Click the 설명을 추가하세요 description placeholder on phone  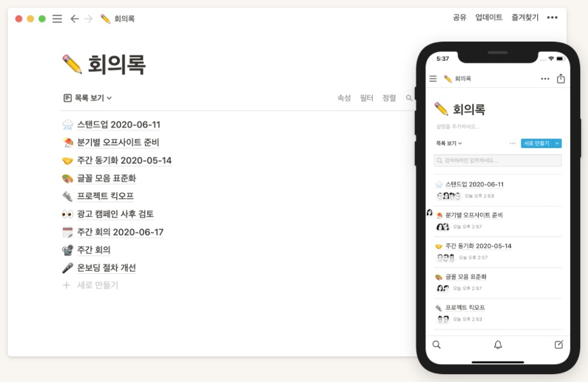click(x=458, y=127)
